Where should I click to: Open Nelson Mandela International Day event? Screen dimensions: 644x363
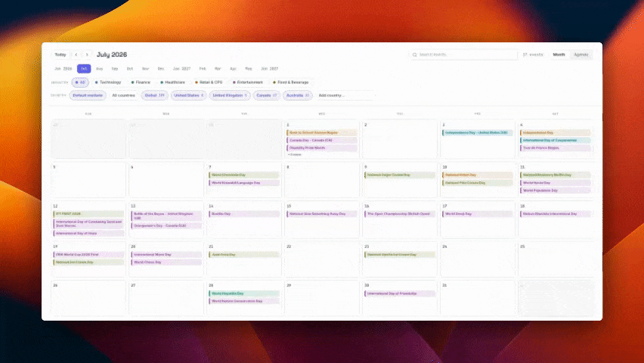556,214
